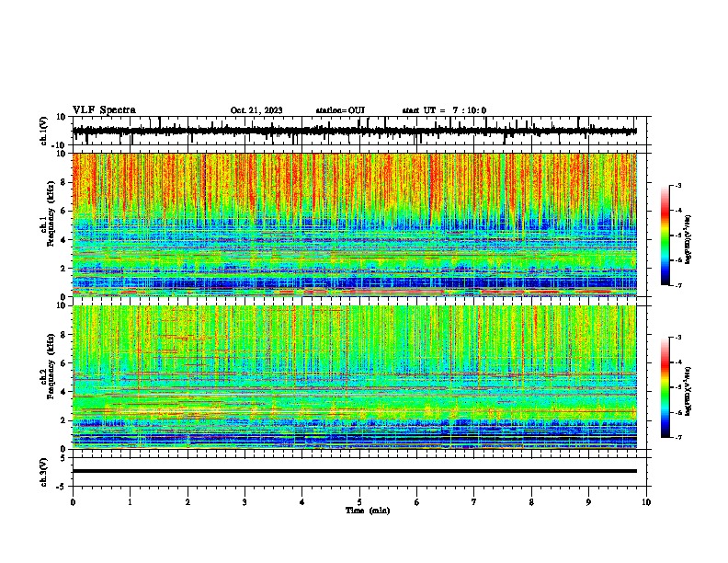Select the ch.1 "Frequency (kHz)" axis label
Image resolution: width=728 pixels, height=563 pixels.
(51, 214)
